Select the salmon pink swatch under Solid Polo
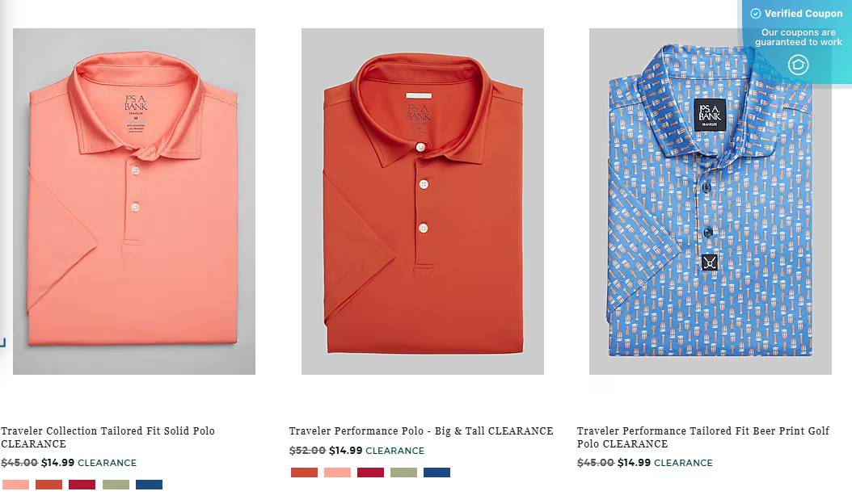The image size is (852, 504). tap(15, 485)
